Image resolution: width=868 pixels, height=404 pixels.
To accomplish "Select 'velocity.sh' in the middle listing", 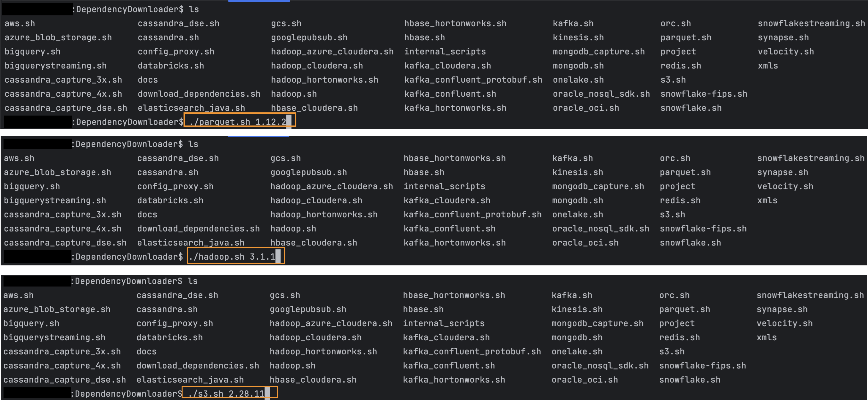I will pyautogui.click(x=785, y=186).
